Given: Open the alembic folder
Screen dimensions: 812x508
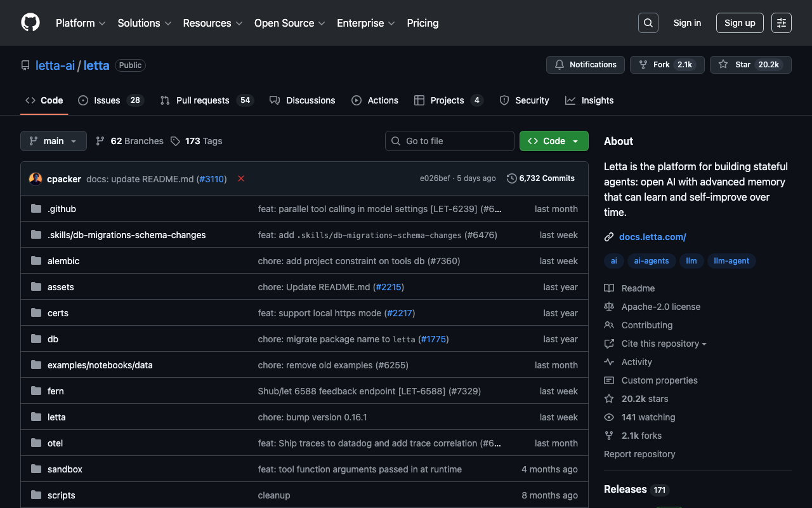Looking at the screenshot, I should click(63, 261).
